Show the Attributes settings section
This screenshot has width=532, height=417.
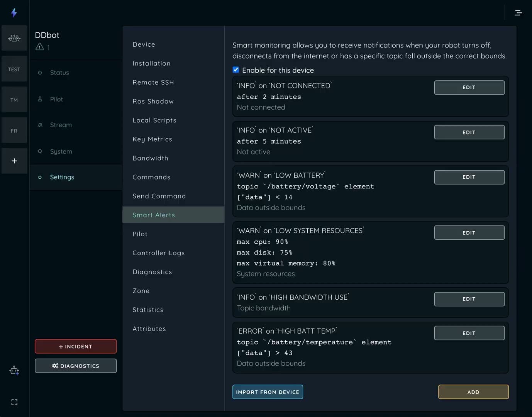(173, 328)
